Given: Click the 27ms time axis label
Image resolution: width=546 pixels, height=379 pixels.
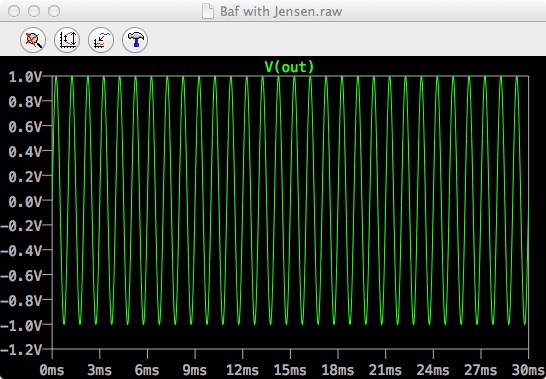Looking at the screenshot, I should 481,370.
